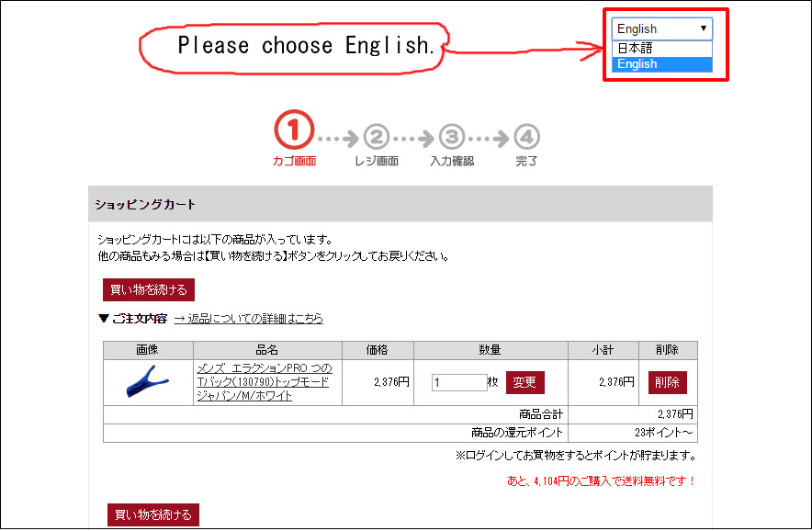
Task: Click the ショッピングカート title bar
Action: coord(400,204)
